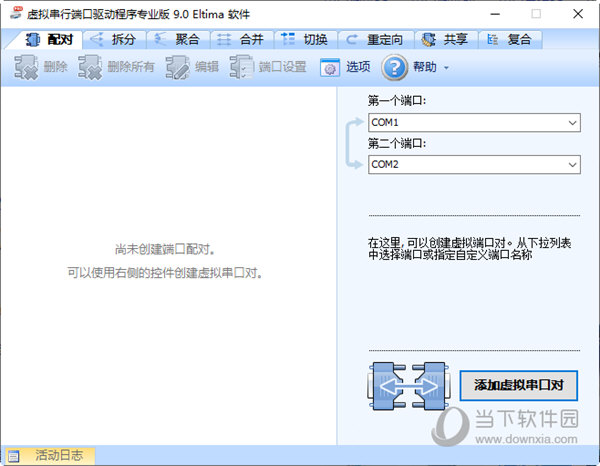
Task: Minimize the window
Action: 495,14
